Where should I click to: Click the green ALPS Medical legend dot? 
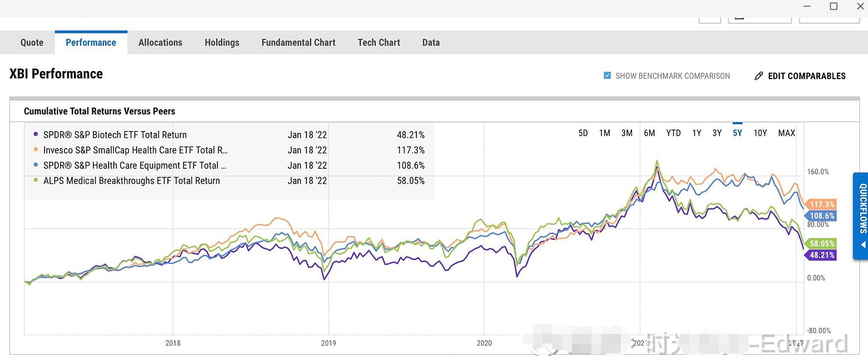tap(35, 181)
